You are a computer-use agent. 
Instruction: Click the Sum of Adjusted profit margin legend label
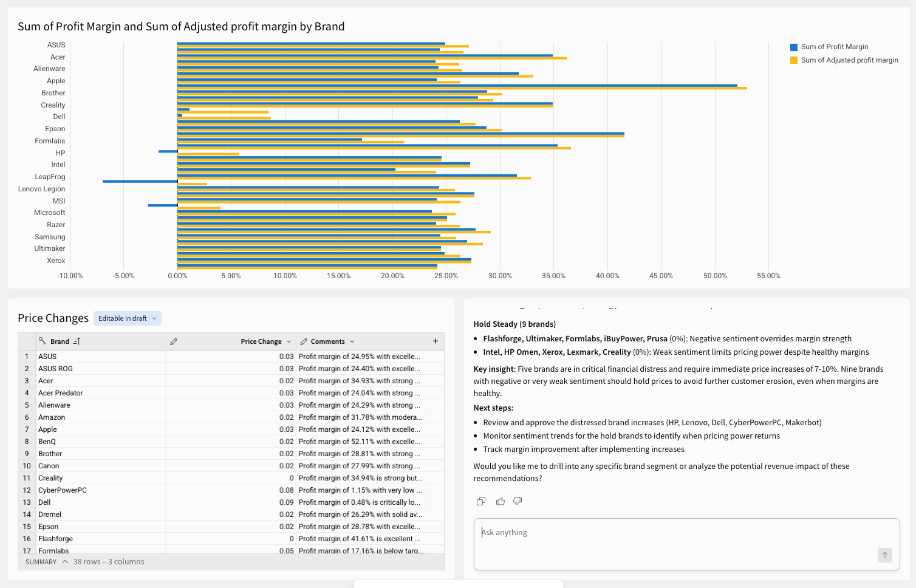(x=850, y=60)
